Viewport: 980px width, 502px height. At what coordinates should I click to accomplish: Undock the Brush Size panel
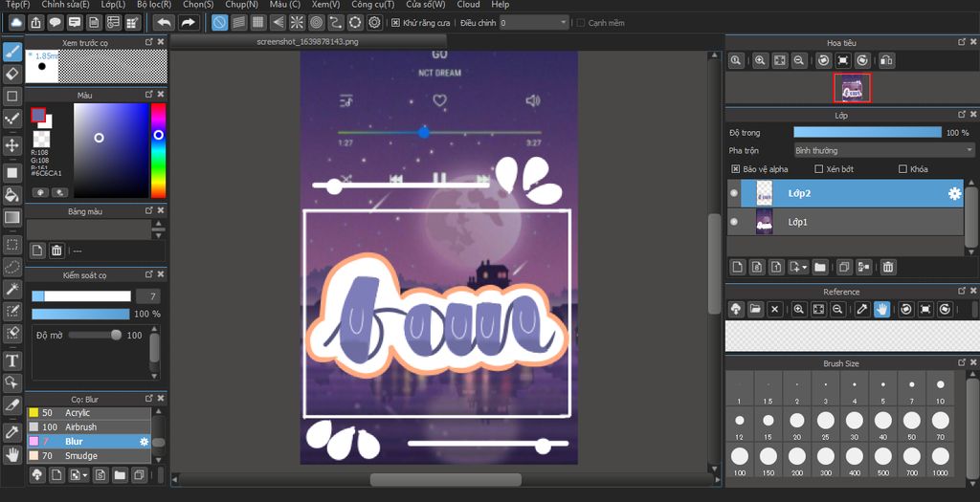point(962,362)
